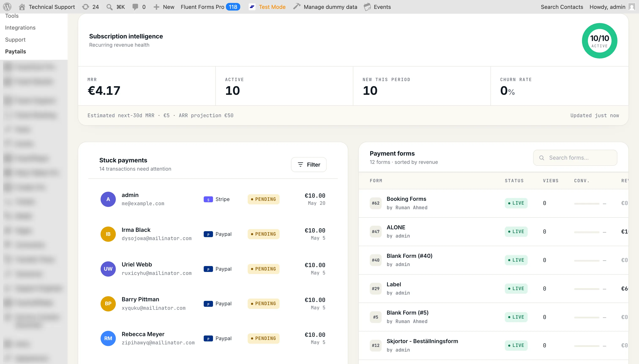Click the Stripe gateway badge icon
Image resolution: width=639 pixels, height=364 pixels.
(208, 199)
